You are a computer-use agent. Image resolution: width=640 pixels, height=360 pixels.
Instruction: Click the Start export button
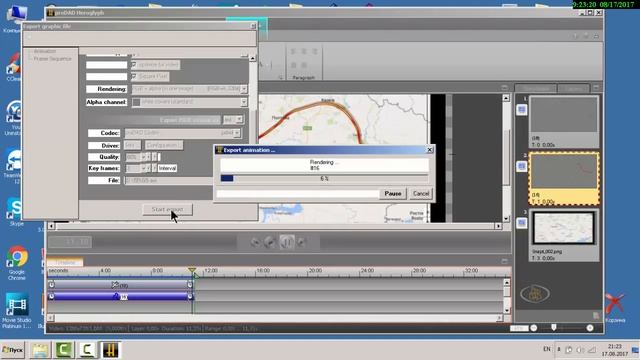[167, 209]
